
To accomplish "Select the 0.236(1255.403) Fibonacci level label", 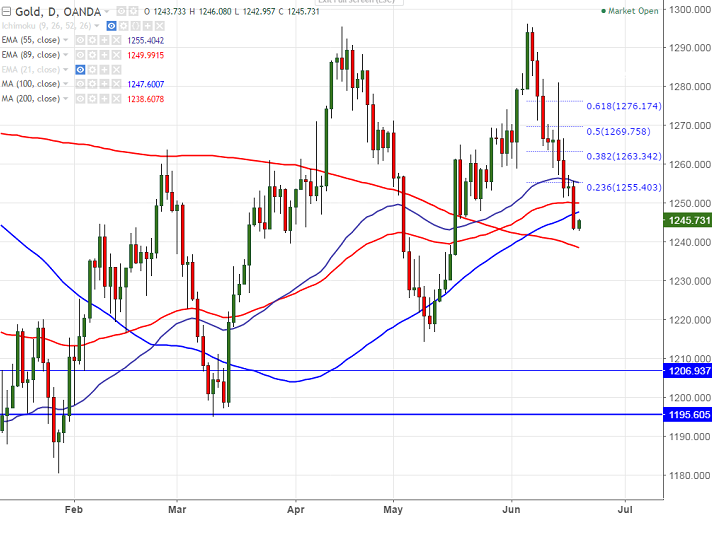I will click(x=624, y=187).
